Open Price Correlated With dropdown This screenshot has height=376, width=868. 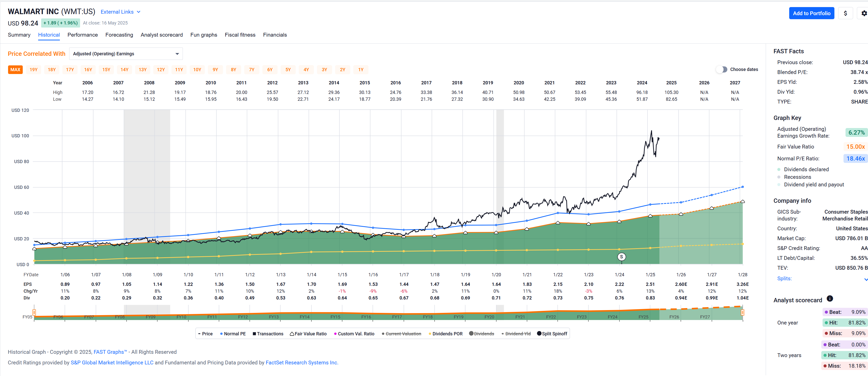(x=126, y=54)
